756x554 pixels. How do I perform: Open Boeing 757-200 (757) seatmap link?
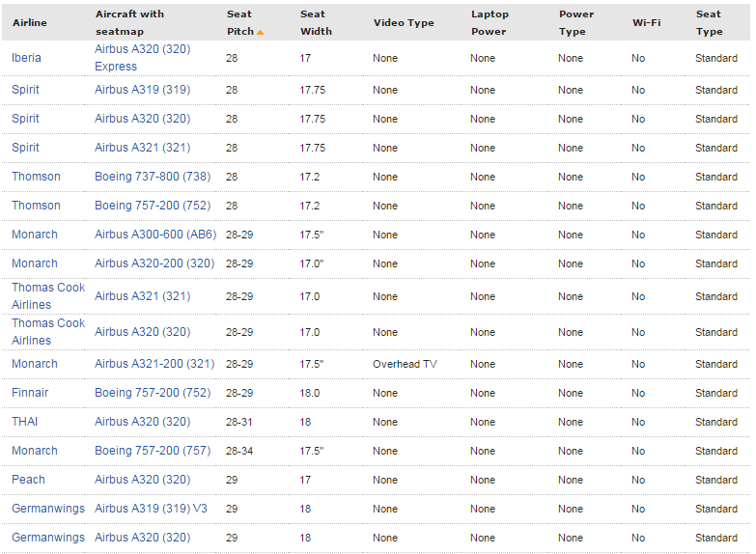tap(153, 451)
